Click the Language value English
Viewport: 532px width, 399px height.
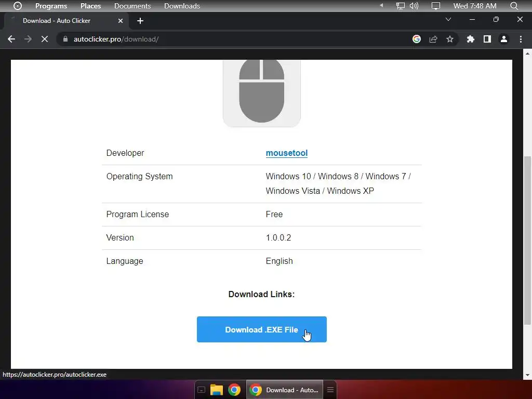point(279,261)
